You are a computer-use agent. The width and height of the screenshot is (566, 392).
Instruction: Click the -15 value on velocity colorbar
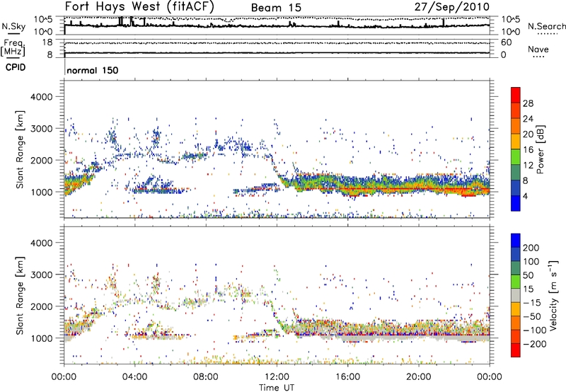[x=532, y=303]
